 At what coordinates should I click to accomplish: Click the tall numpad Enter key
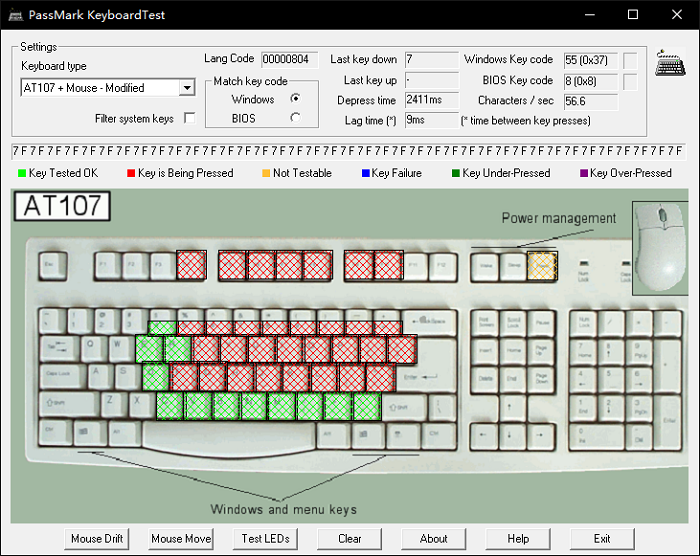(x=668, y=422)
